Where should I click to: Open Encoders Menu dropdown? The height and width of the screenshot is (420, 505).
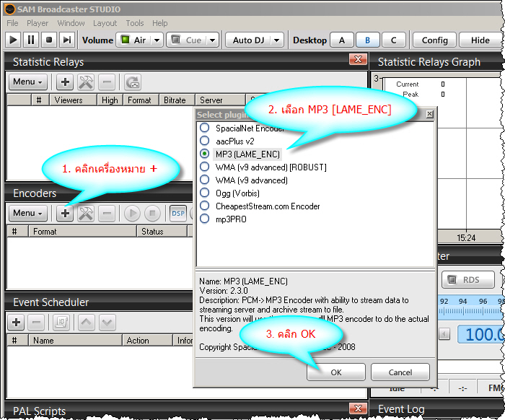[x=27, y=213]
